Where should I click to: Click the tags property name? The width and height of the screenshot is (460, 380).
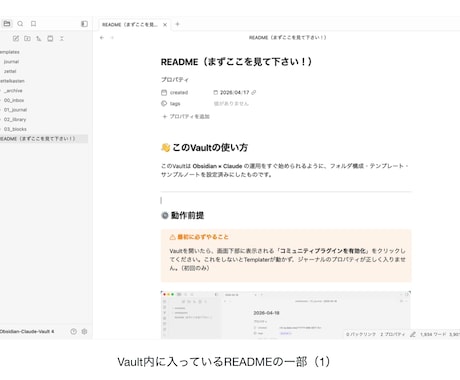[175, 104]
